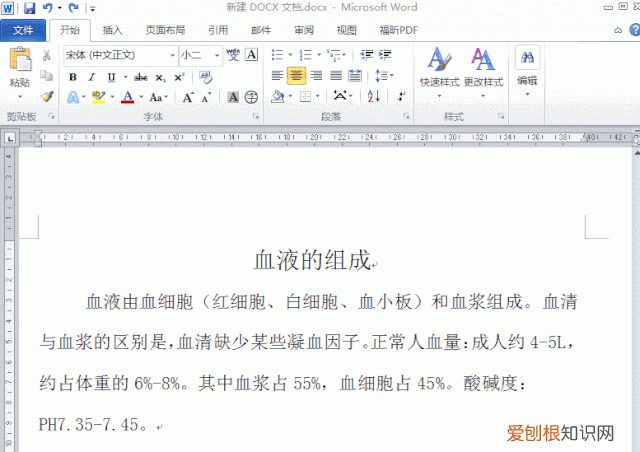Open line spacing options
Viewport: 640px width, 452px height.
coord(382,76)
